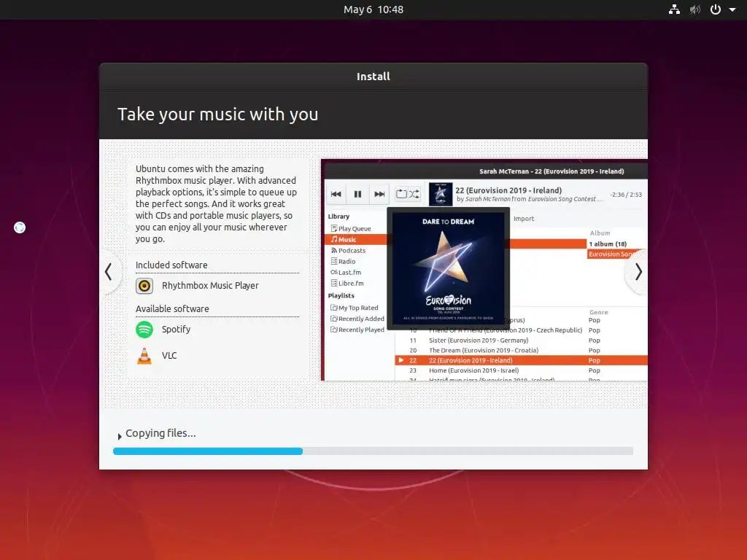The height and width of the screenshot is (560, 747).
Task: Select track 'The Dream (Eurovision 2019 - Croatia)'
Action: (x=521, y=351)
